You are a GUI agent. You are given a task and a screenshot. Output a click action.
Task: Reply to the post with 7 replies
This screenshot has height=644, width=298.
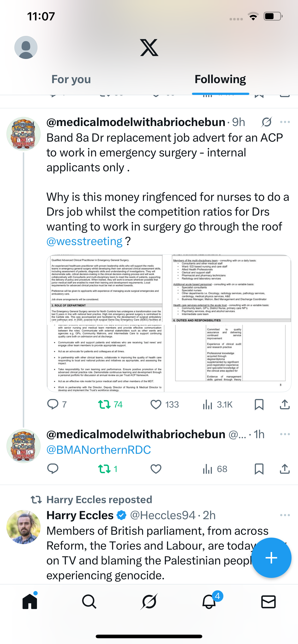(x=53, y=404)
